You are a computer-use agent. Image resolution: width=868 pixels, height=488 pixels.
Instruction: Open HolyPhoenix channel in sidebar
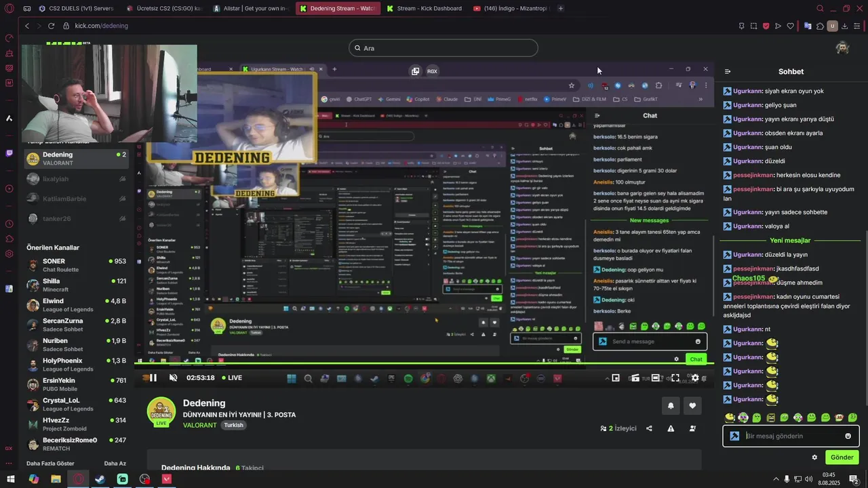[76, 365]
